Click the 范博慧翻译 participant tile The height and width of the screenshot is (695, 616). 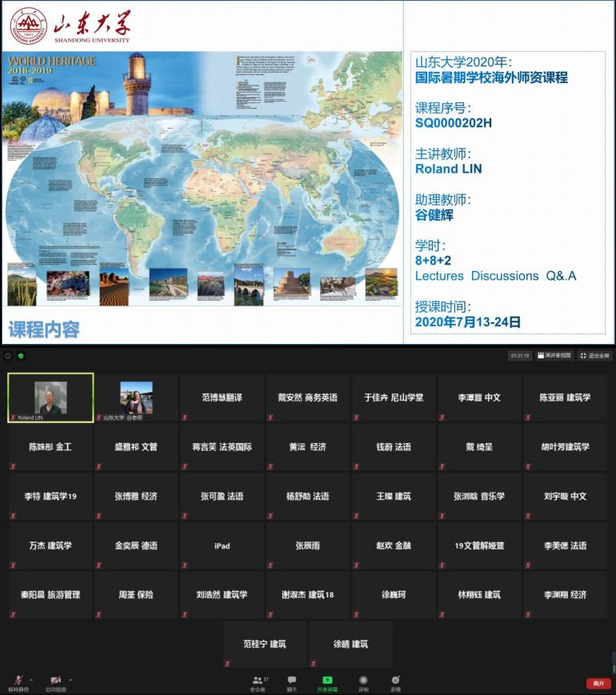click(x=222, y=397)
